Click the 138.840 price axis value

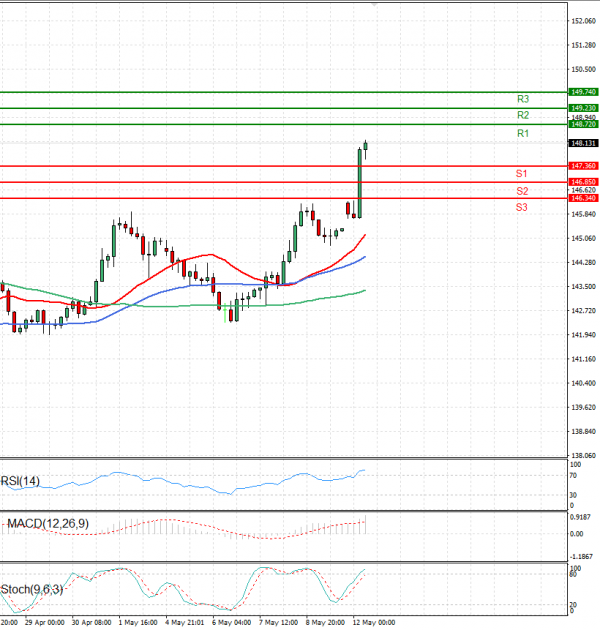584,431
